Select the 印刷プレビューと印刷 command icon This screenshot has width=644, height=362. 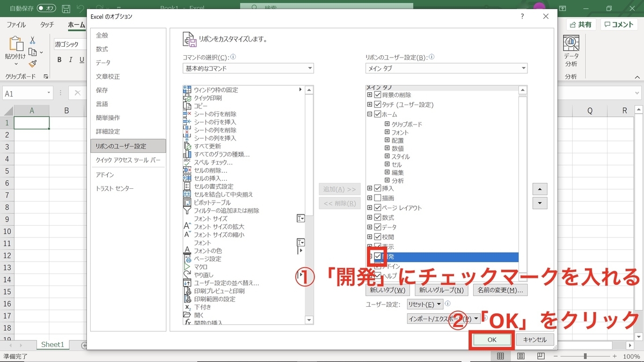(187, 291)
